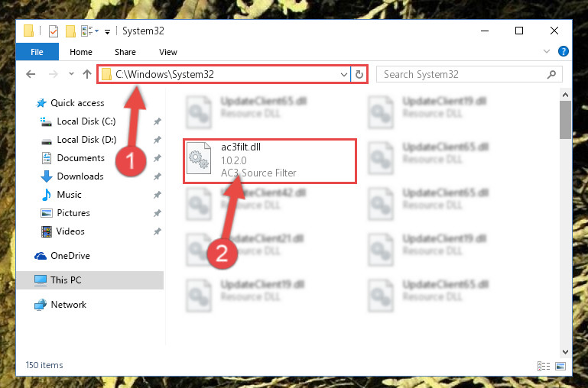The image size is (588, 388).
Task: Click the Back navigation arrow
Action: point(31,74)
